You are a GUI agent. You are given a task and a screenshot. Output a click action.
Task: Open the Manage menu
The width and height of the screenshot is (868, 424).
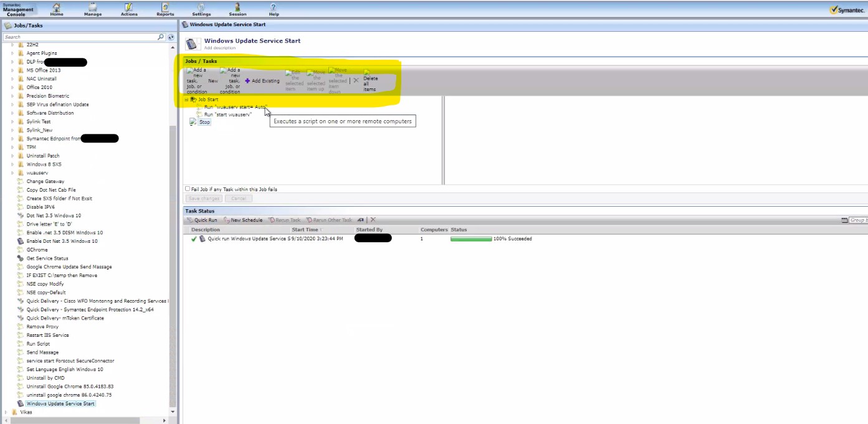(93, 9)
